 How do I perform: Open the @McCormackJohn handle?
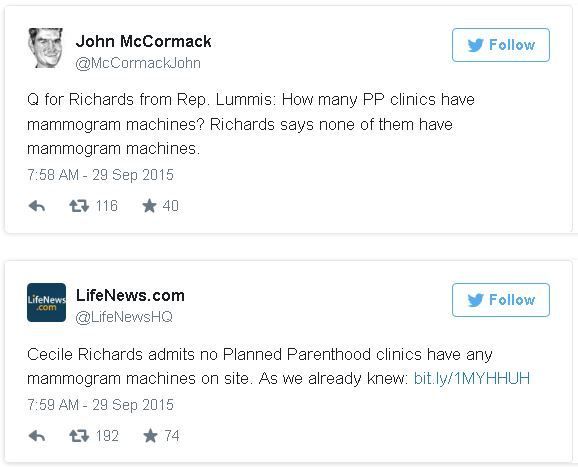138,63
